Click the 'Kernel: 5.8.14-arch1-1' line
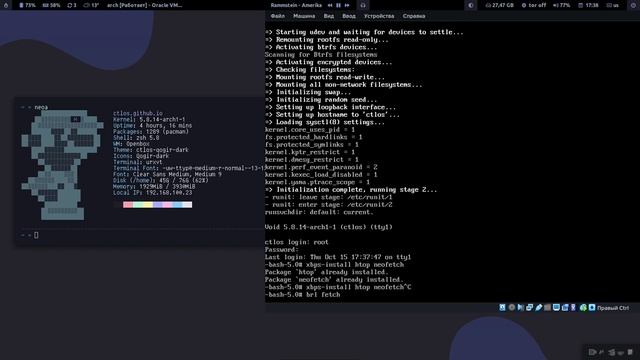Viewport: 640px width, 360px height. coord(149,120)
